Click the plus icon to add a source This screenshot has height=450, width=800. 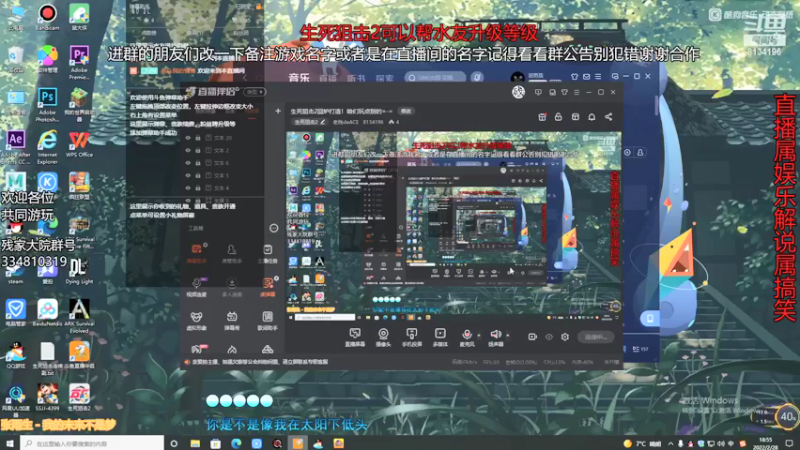[278, 111]
